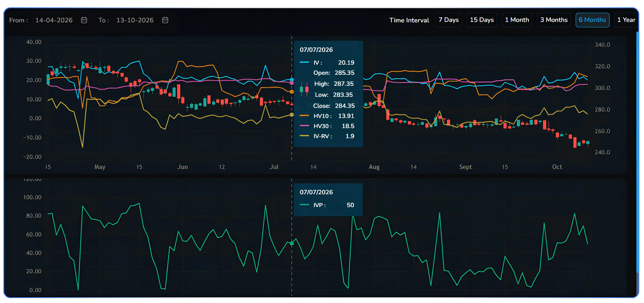The width and height of the screenshot is (644, 303).
Task: Click the yellow IV-RV marker on crosshair
Action: (x=291, y=115)
